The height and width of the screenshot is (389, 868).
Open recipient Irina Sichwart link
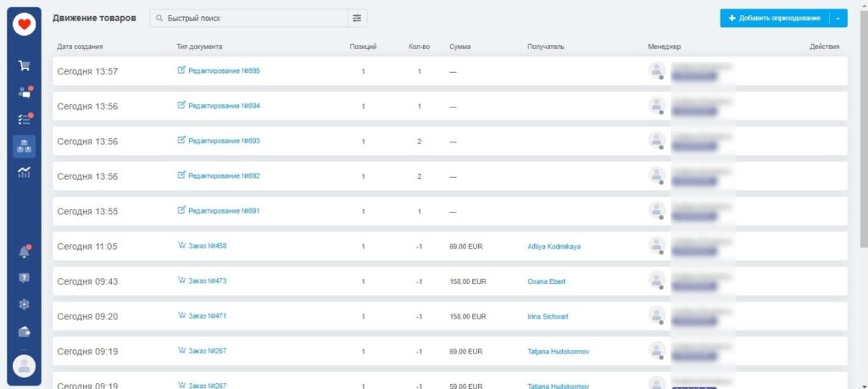(x=548, y=316)
